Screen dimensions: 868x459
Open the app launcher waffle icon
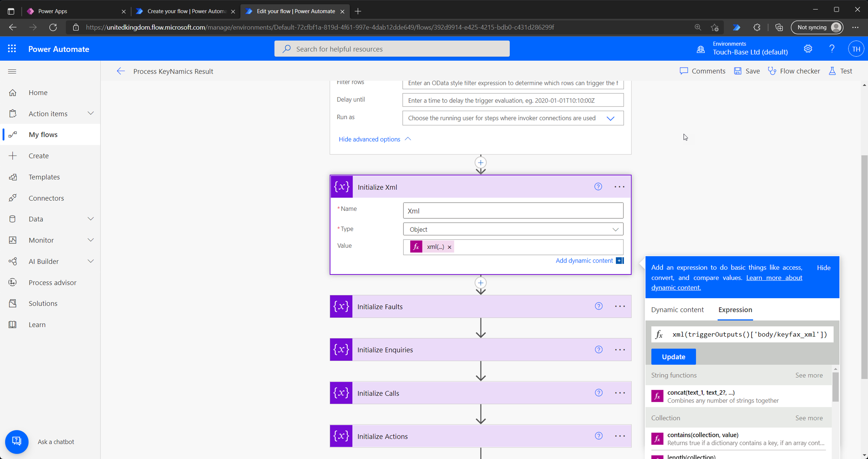click(x=12, y=49)
